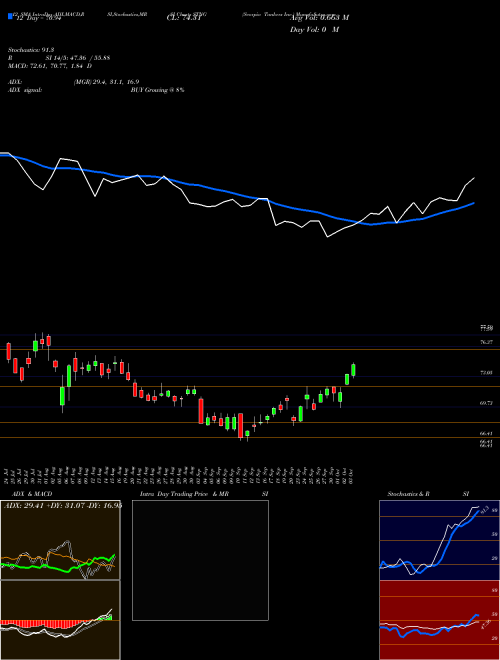Click the end of the blue SMA line

point(474,203)
